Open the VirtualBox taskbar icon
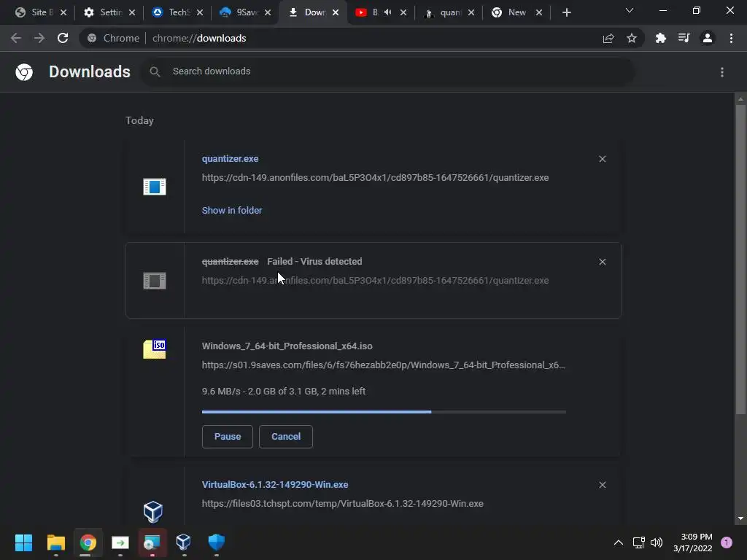Screen dimensions: 747x560 [183, 542]
